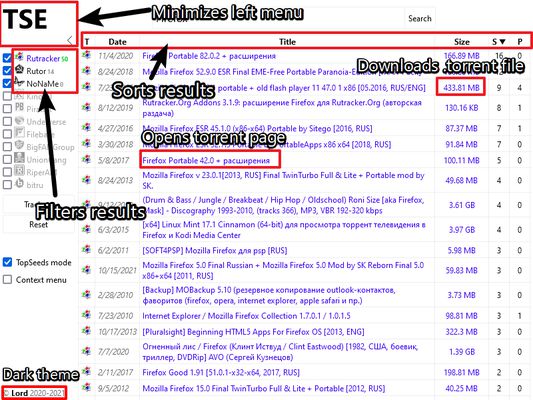Download the 166.89 MB torrent file

461,55
